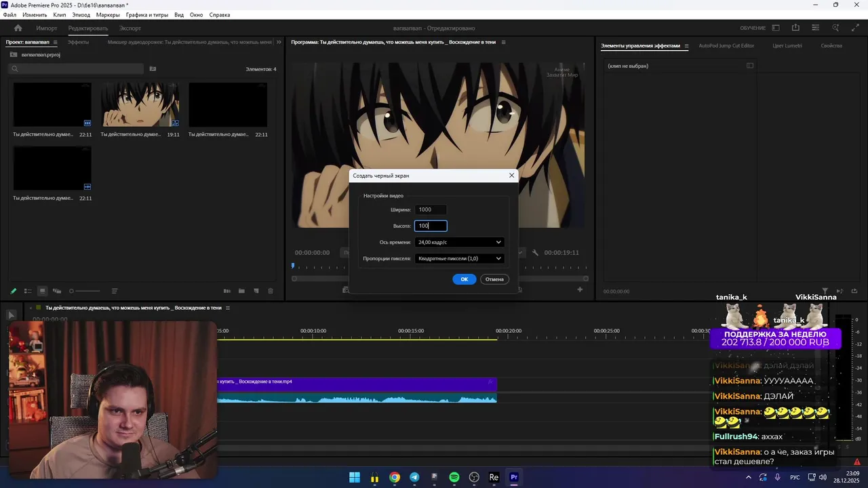Select the anime face clip thumbnail

(x=140, y=105)
